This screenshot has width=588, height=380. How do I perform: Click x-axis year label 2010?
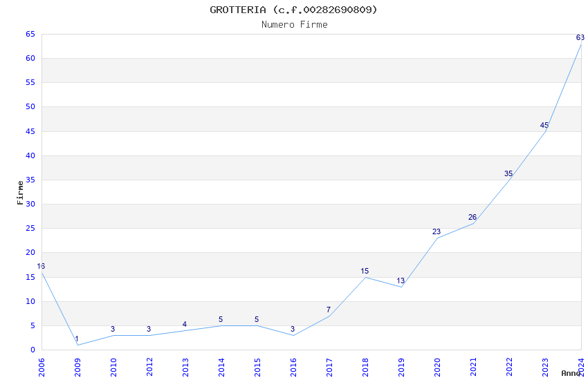[x=113, y=367]
